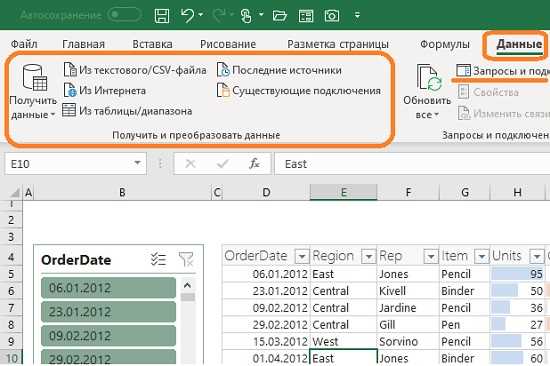Click Последние источники

point(279,70)
